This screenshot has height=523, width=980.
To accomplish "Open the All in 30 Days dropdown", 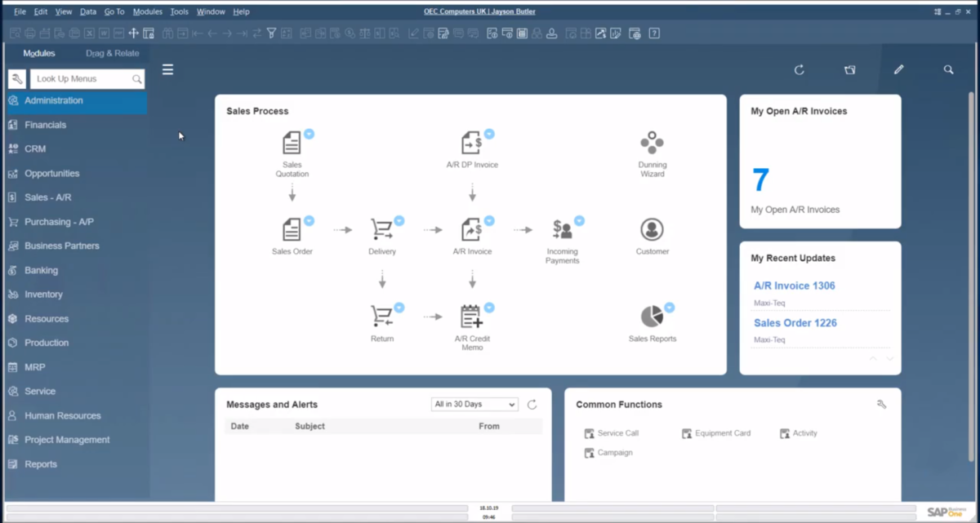I will (x=474, y=405).
